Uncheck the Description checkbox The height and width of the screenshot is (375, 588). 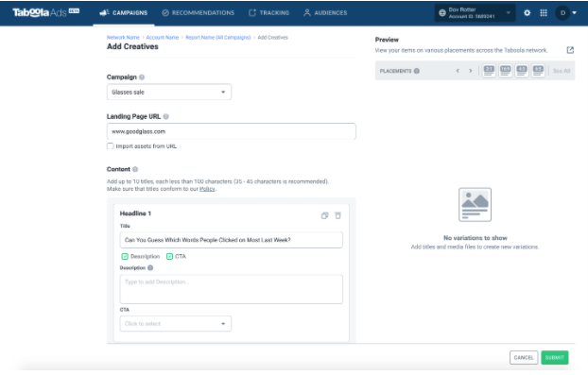coord(125,256)
